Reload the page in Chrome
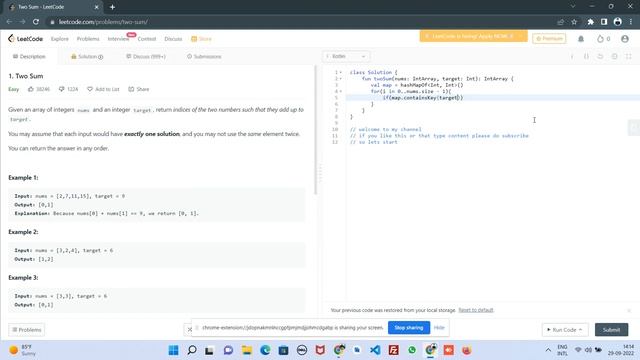The height and width of the screenshot is (360, 640). click(36, 22)
